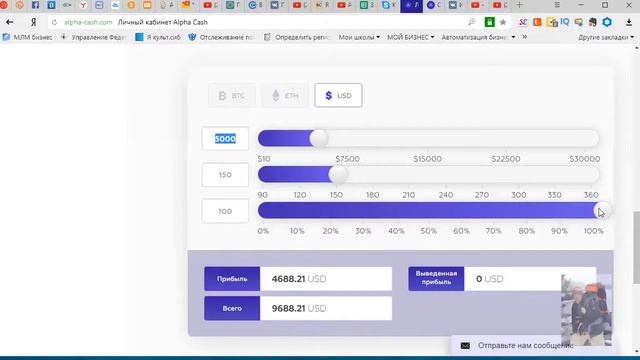
Task: Click the $15000 mark on amount slider
Action: [427, 159]
